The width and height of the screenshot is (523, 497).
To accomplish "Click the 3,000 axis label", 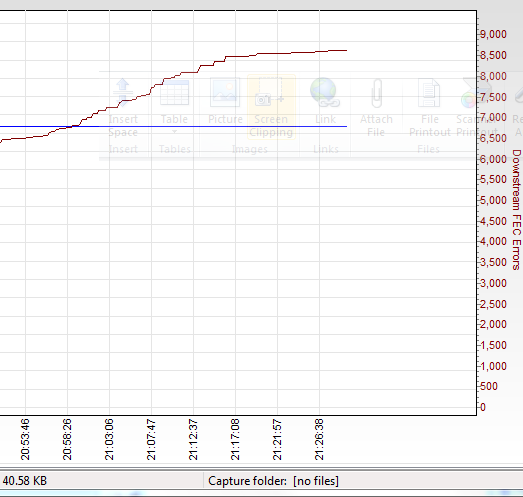I will 493,283.
